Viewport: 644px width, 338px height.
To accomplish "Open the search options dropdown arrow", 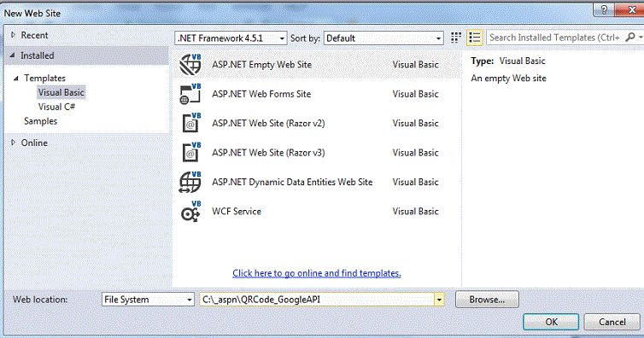I will click(x=641, y=38).
